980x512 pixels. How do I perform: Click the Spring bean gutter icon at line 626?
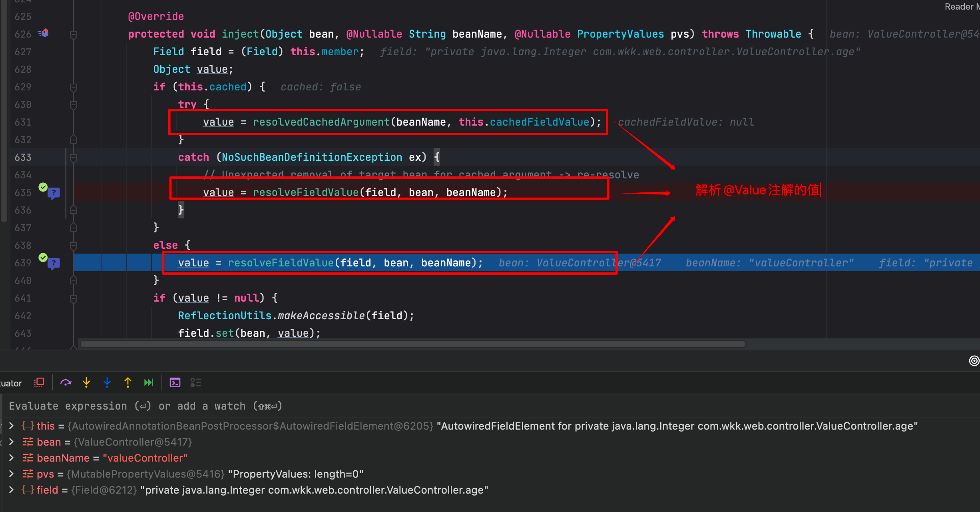pos(44,33)
